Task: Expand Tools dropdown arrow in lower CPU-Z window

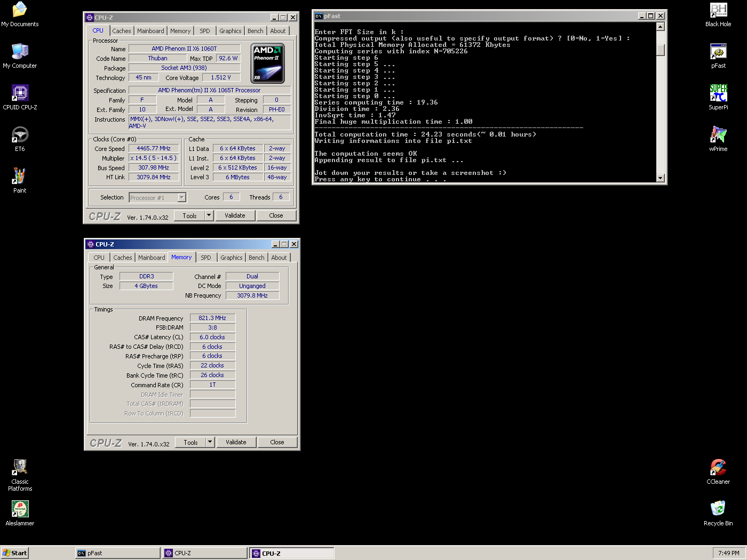Action: [x=210, y=442]
